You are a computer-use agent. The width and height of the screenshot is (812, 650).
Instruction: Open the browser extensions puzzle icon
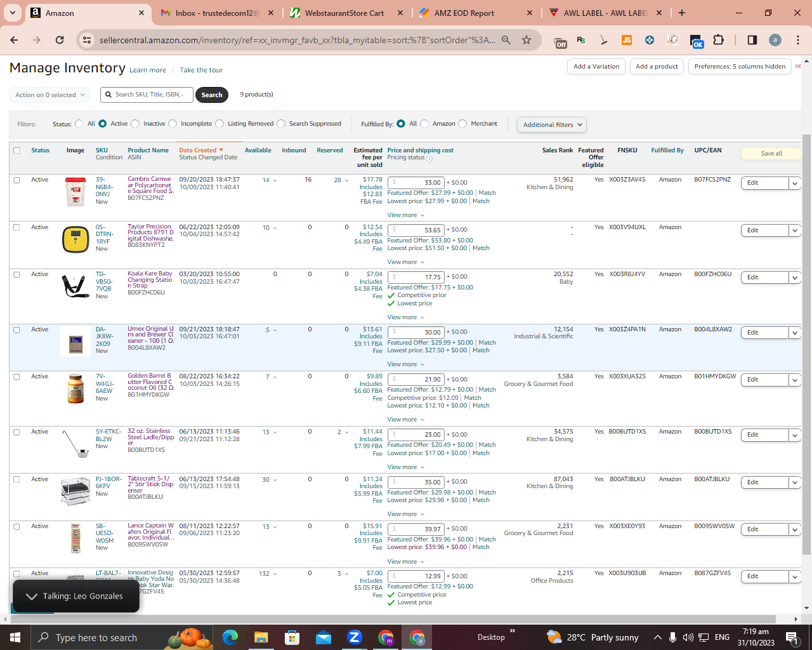(718, 40)
